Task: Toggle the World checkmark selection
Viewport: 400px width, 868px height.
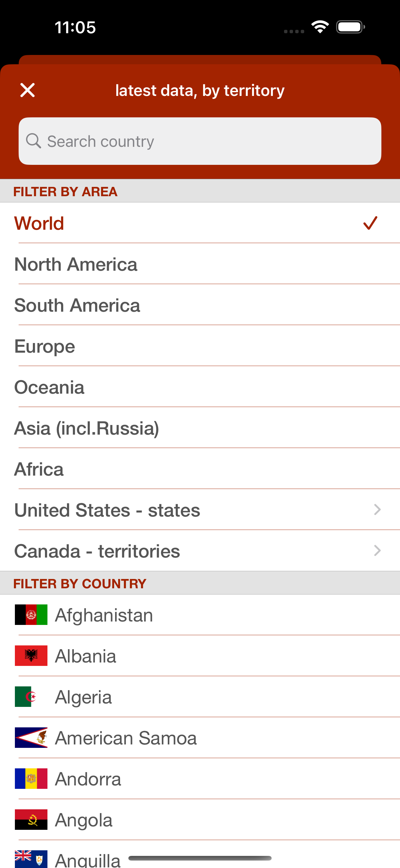Action: pos(370,223)
